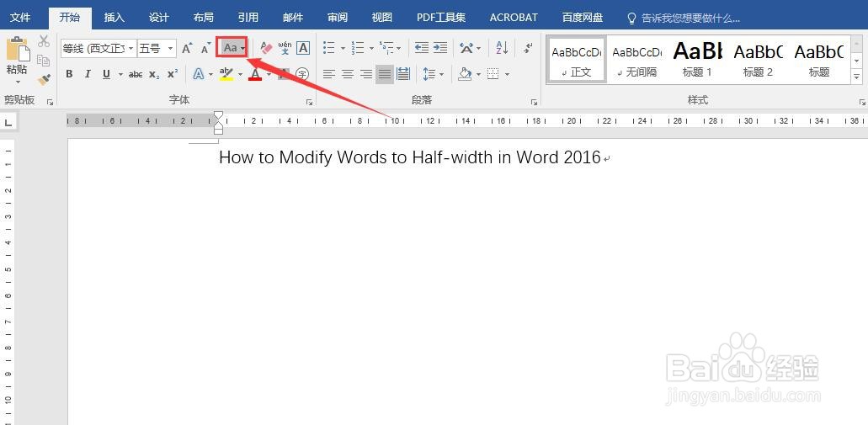Toggle Justify alignment

coord(384,74)
